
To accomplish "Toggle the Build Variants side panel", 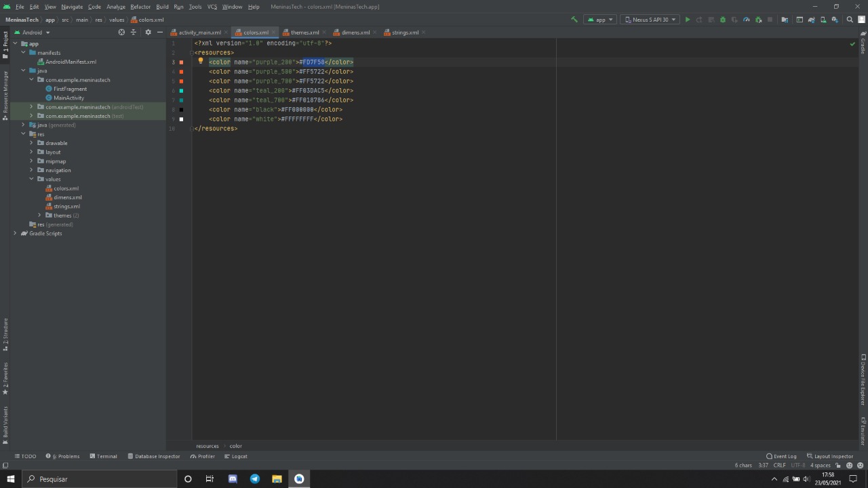I will click(5, 426).
